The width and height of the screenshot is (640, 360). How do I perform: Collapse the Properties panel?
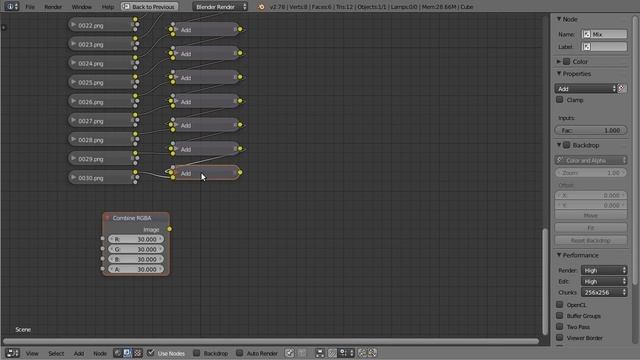[559, 73]
